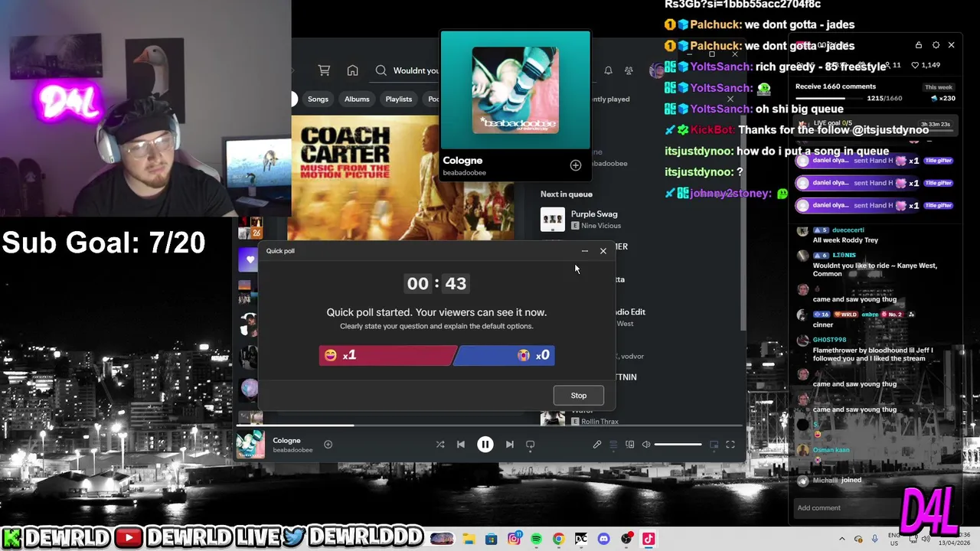Open Microsoft Store from the taskbar
980x551 pixels.
(492, 539)
